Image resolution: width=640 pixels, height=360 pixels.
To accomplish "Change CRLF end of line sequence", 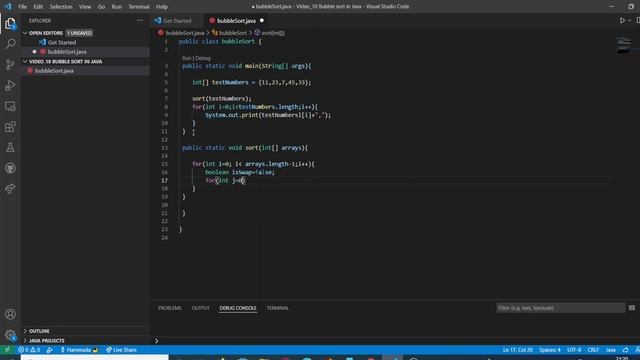I will (x=593, y=350).
